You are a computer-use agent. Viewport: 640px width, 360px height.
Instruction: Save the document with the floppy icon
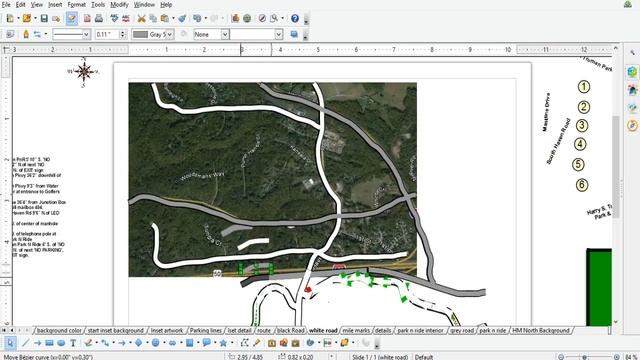click(x=44, y=18)
